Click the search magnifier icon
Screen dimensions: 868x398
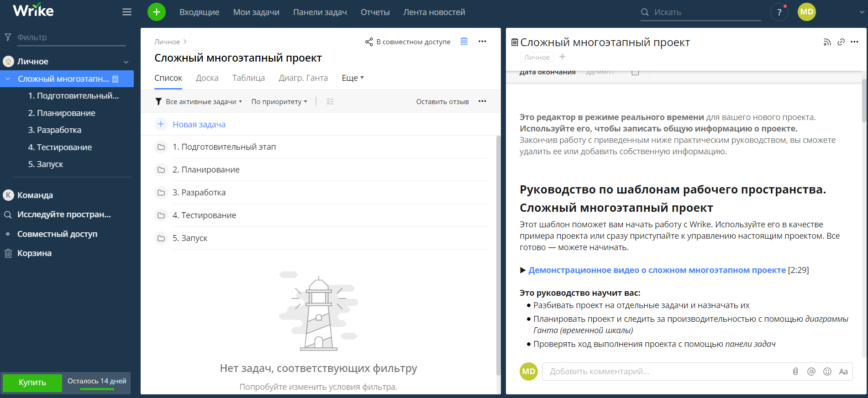(645, 12)
